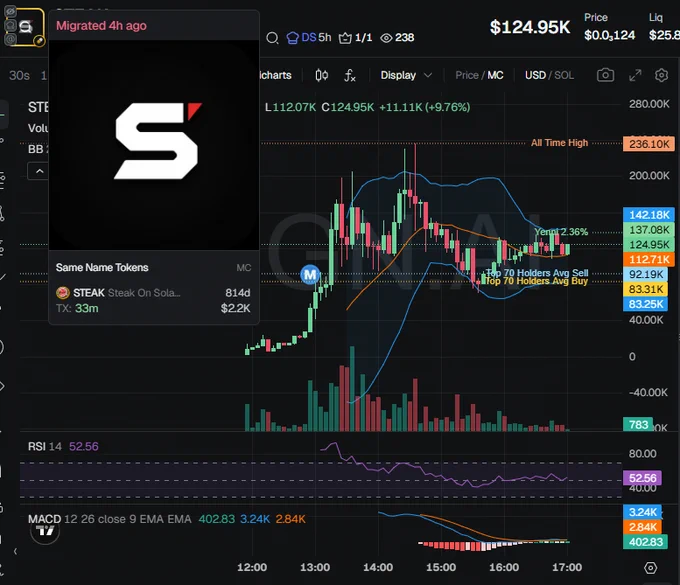The image size is (680, 585).
Task: Click the 112.71K orange price tag
Action: pyautogui.click(x=649, y=259)
